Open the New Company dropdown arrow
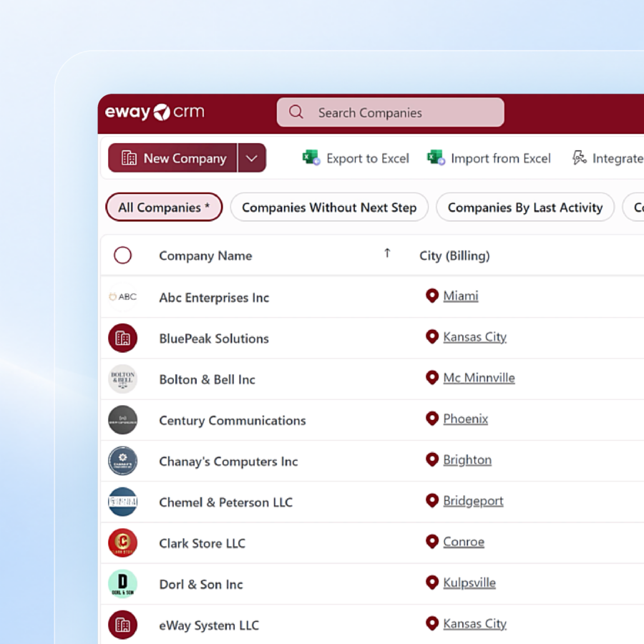Screen dimensions: 644x644 252,157
